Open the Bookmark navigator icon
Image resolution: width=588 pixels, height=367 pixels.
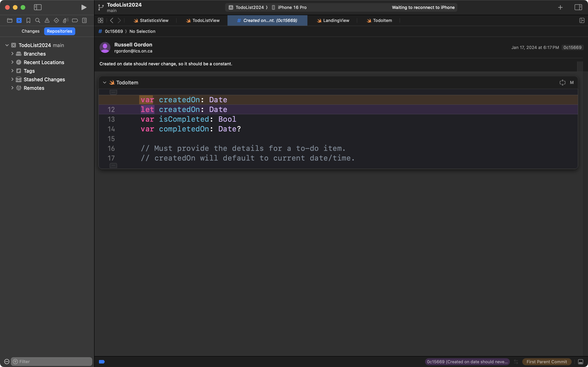(x=28, y=20)
